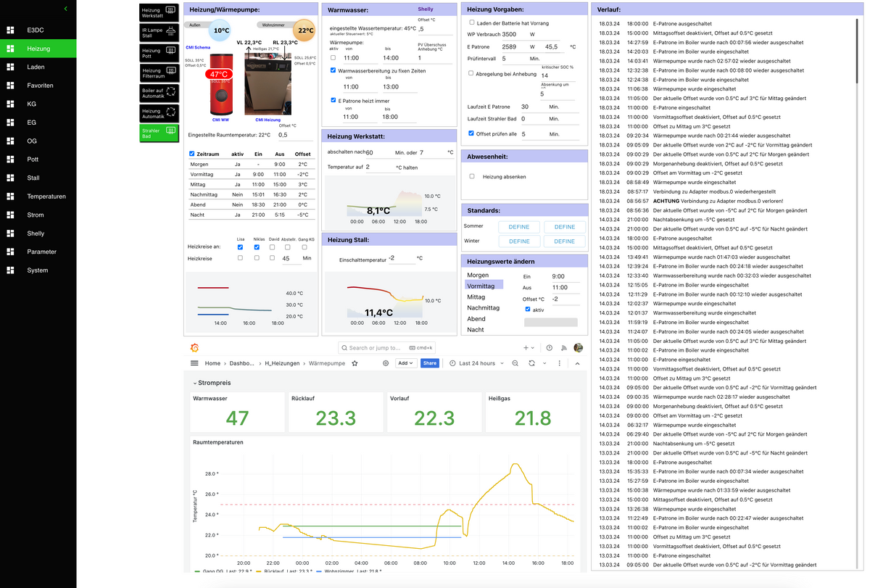Screen dimensions: 870x588
Task: Open dashboard settings gear icon
Action: tap(386, 363)
